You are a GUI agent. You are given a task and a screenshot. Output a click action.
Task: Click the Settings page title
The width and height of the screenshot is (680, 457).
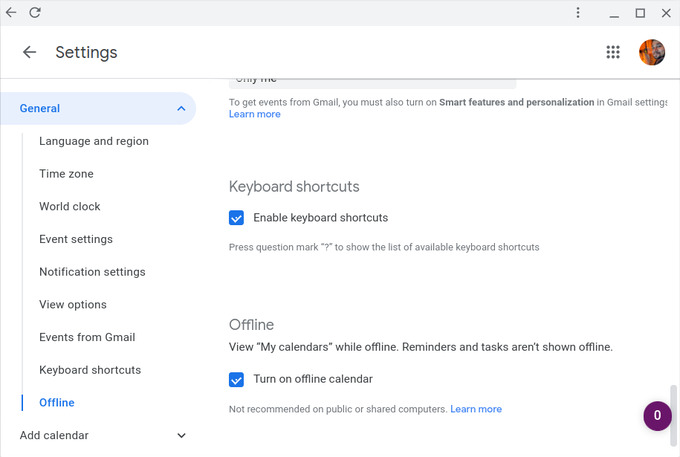(86, 52)
